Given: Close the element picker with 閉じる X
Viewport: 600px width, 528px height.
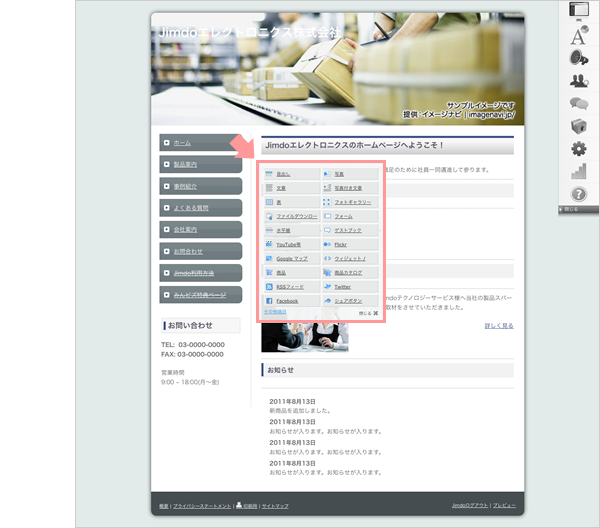Looking at the screenshot, I should (368, 313).
